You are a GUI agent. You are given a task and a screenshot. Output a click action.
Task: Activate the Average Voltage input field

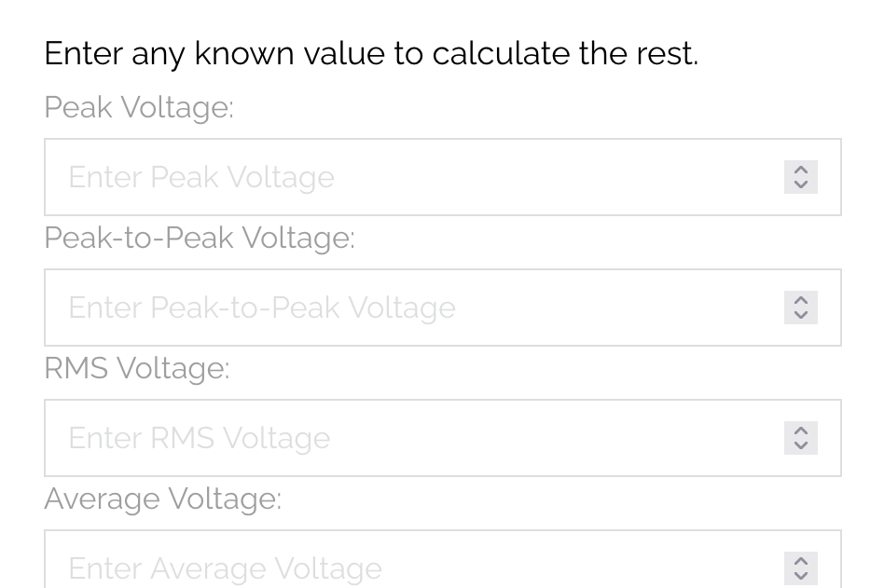point(420,567)
